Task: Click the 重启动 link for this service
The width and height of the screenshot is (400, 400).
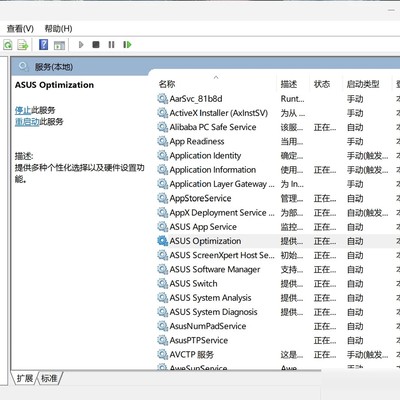Action: coord(27,122)
